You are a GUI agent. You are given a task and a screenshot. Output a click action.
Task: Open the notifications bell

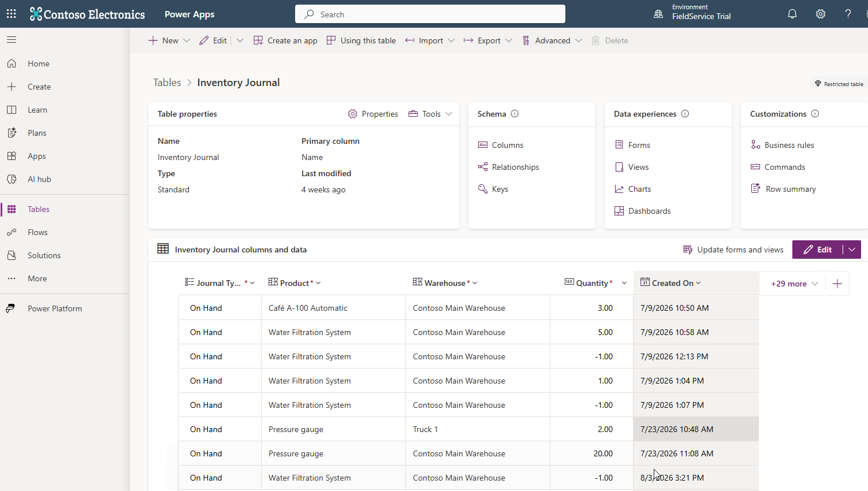pyautogui.click(x=792, y=14)
